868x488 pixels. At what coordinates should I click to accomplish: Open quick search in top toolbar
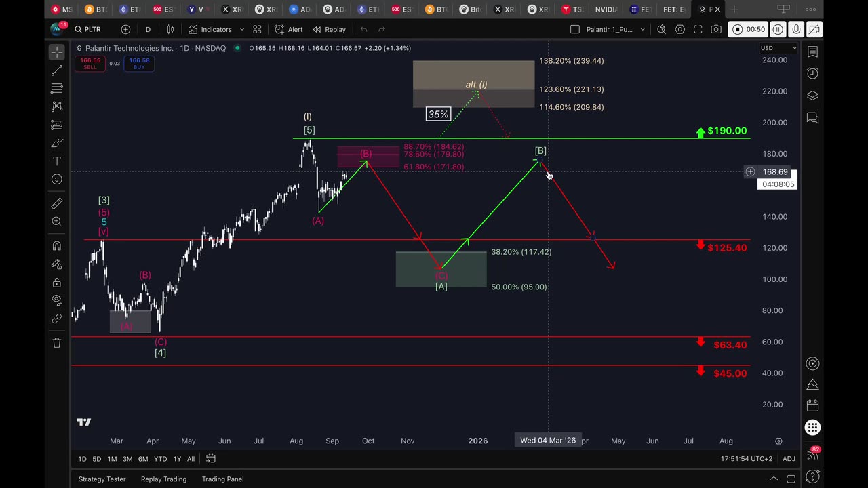[x=661, y=29]
